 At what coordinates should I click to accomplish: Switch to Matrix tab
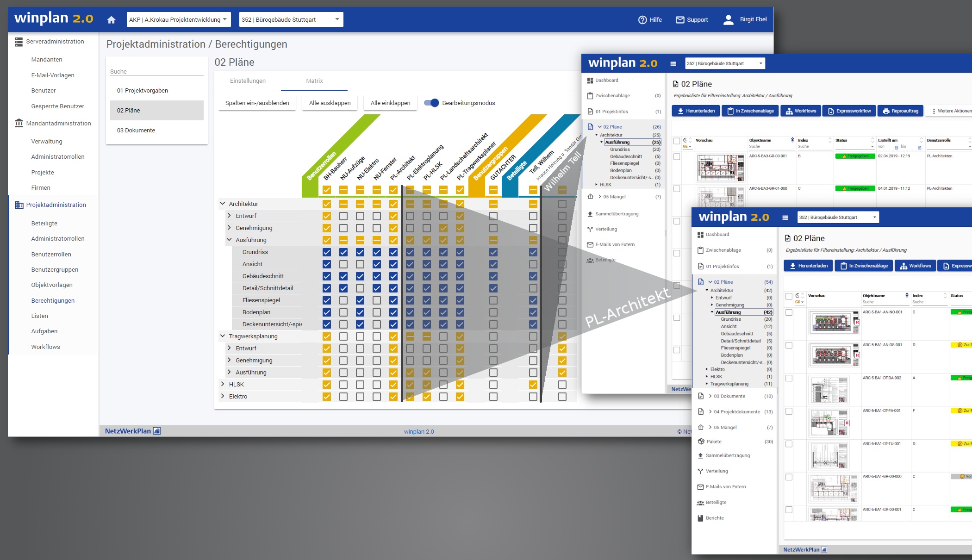click(x=314, y=81)
